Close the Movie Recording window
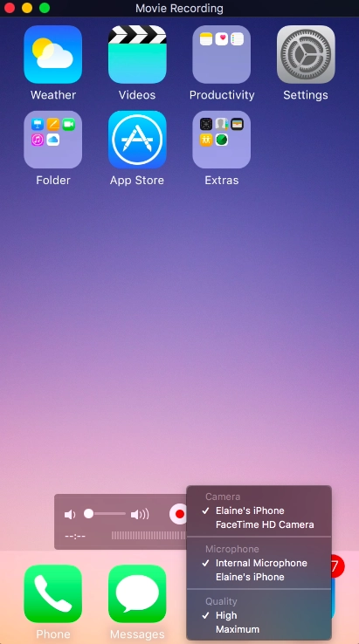The height and width of the screenshot is (644, 359). coord(10,8)
